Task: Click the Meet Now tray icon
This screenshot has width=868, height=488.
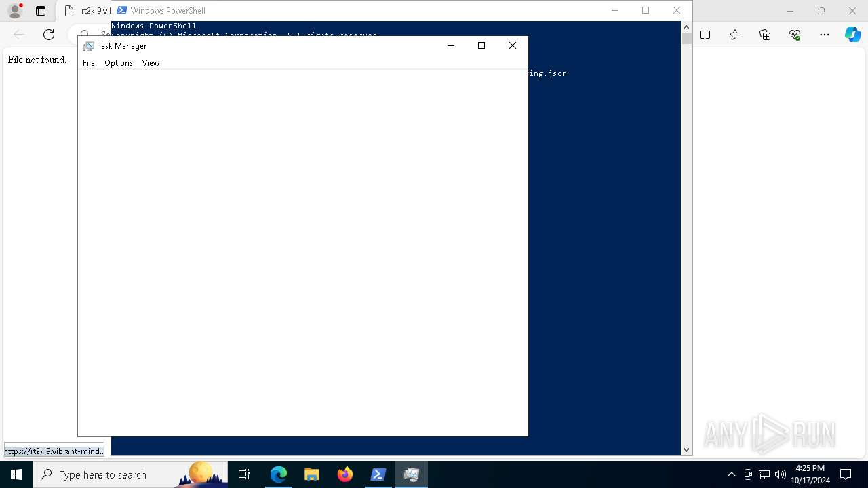Action: click(748, 474)
